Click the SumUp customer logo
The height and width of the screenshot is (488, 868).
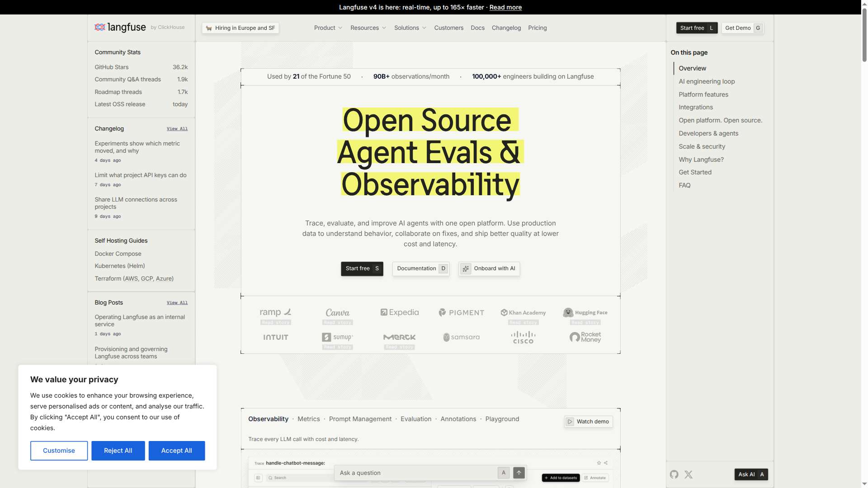337,337
